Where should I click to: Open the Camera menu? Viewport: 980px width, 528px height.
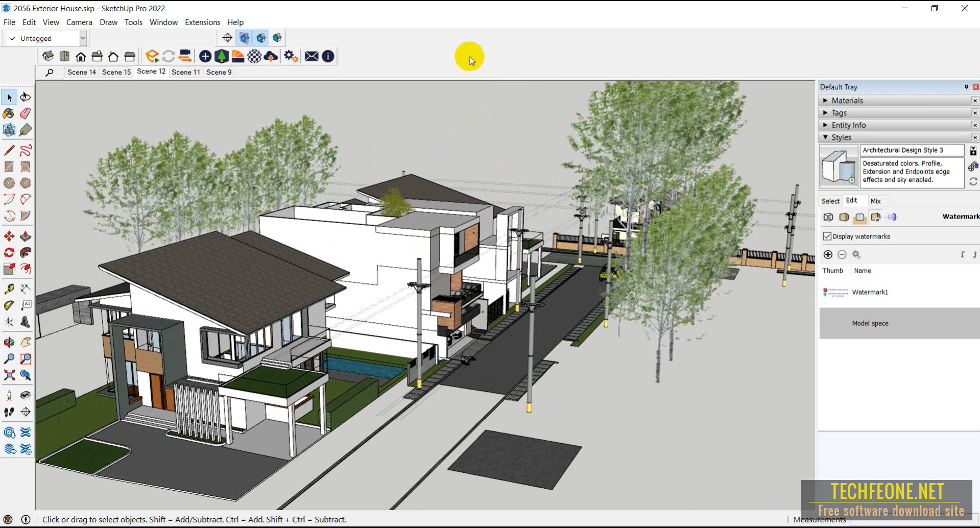click(79, 22)
